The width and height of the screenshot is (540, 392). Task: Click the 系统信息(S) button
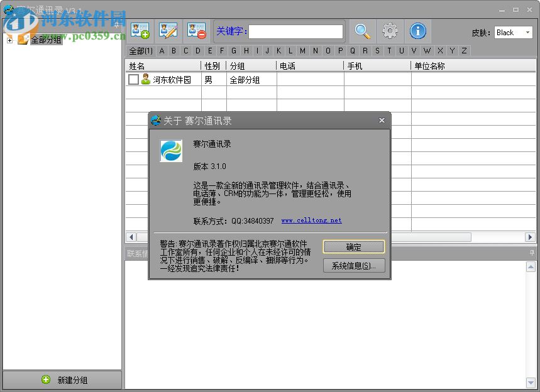353,265
